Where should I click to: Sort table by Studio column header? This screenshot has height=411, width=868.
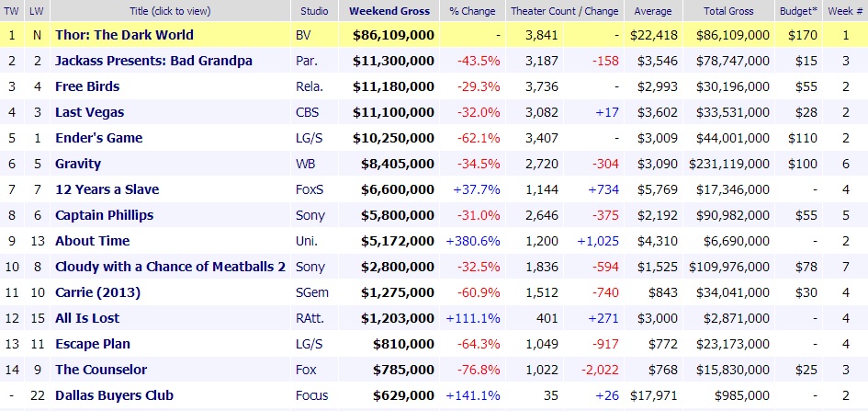tap(317, 11)
